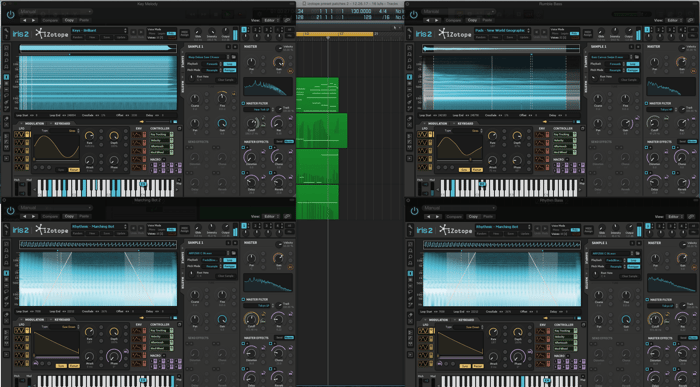Open wrench options icon in Key Melody Iris
This screenshot has height=387, width=700.
coord(6,30)
